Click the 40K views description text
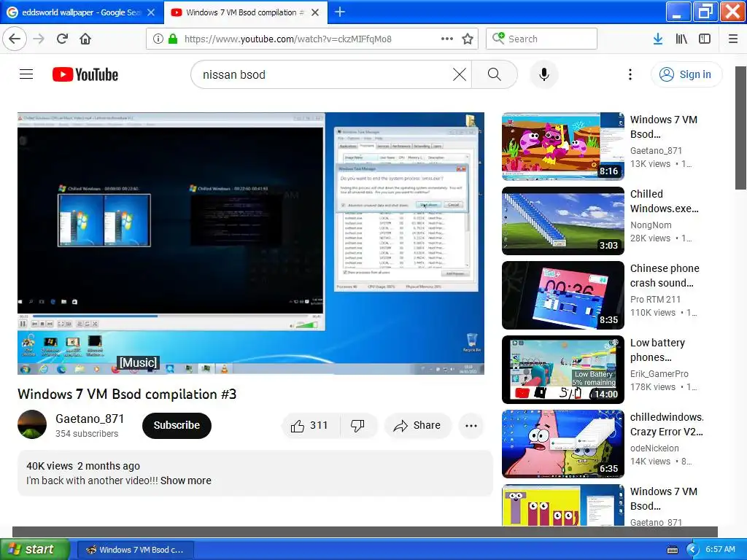Screen dimensions: 747x560 [x=50, y=466]
